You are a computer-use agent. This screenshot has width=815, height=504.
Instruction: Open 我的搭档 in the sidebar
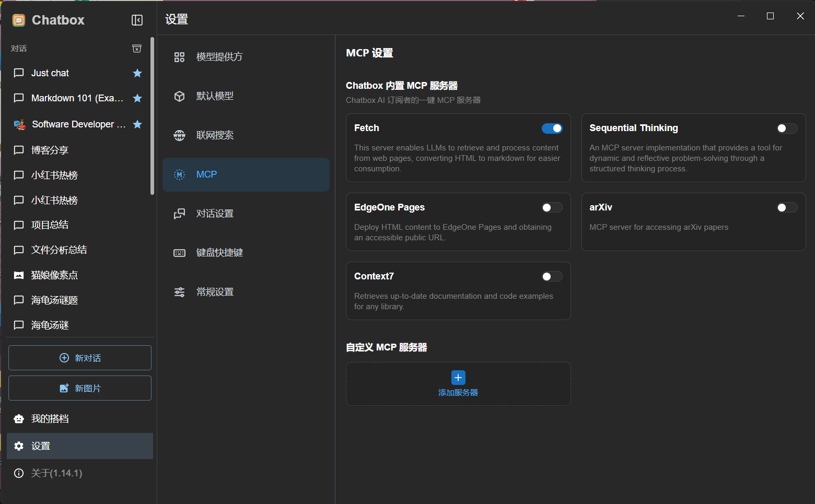[x=80, y=419]
